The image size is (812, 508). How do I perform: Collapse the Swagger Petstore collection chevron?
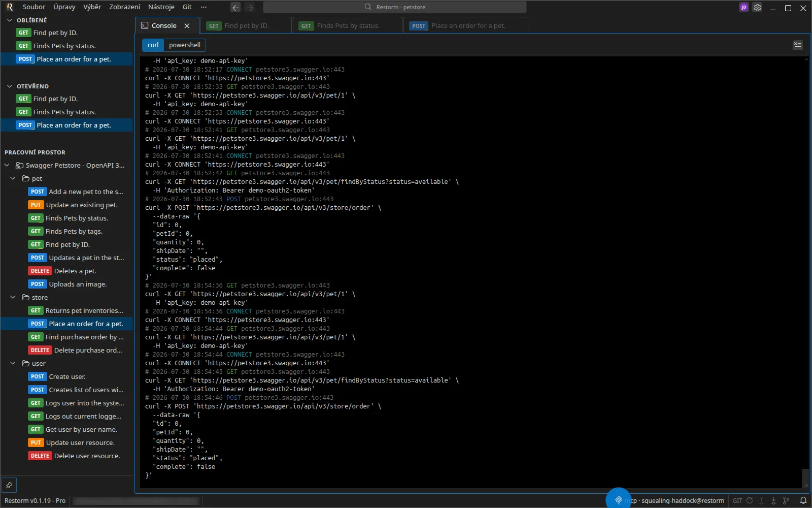click(7, 166)
